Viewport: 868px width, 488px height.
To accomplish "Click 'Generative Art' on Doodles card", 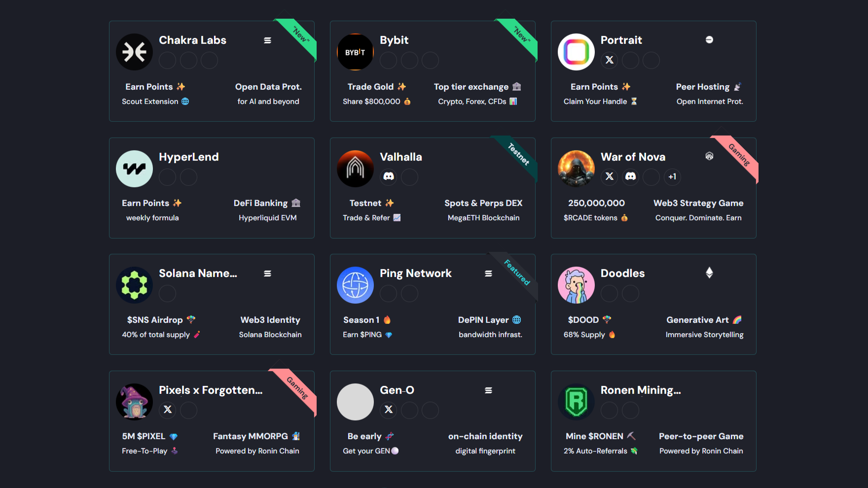I will (x=704, y=320).
